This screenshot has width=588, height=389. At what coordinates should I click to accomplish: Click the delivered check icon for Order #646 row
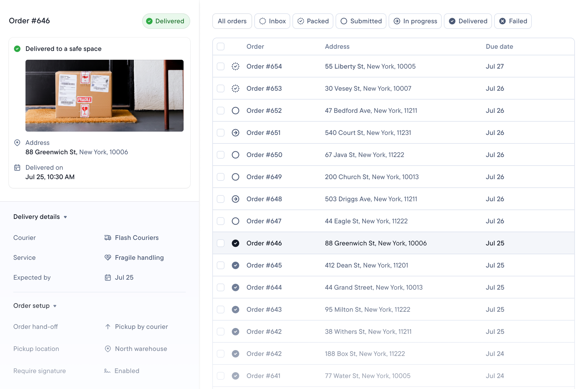coord(236,243)
